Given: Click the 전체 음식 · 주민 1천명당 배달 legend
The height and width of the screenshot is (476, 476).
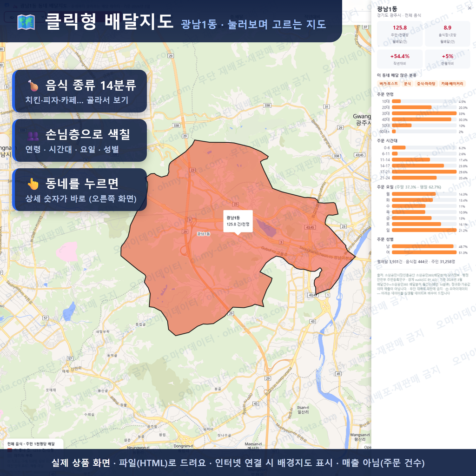Looking at the screenshot, I should click(31, 443).
